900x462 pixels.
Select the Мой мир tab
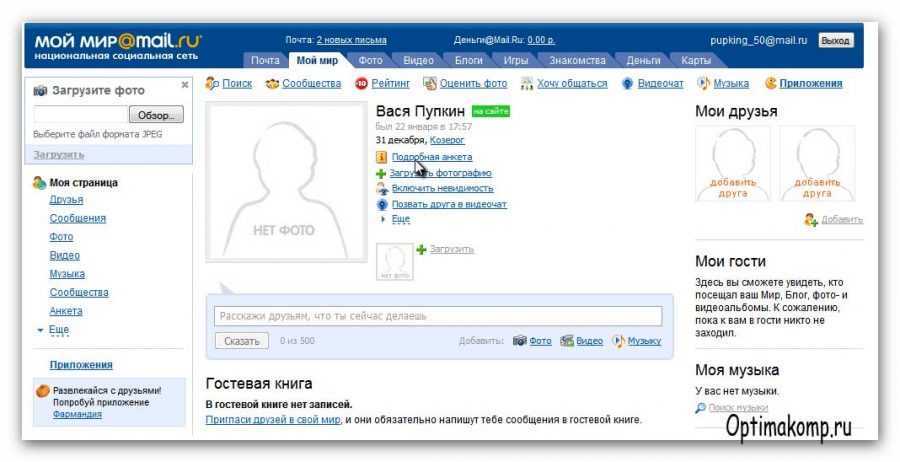point(317,60)
